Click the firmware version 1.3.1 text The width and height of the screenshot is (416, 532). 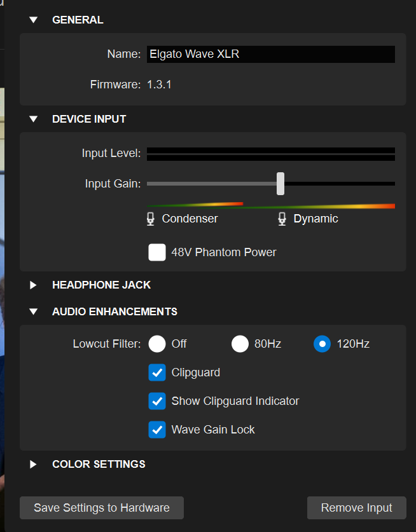point(159,85)
